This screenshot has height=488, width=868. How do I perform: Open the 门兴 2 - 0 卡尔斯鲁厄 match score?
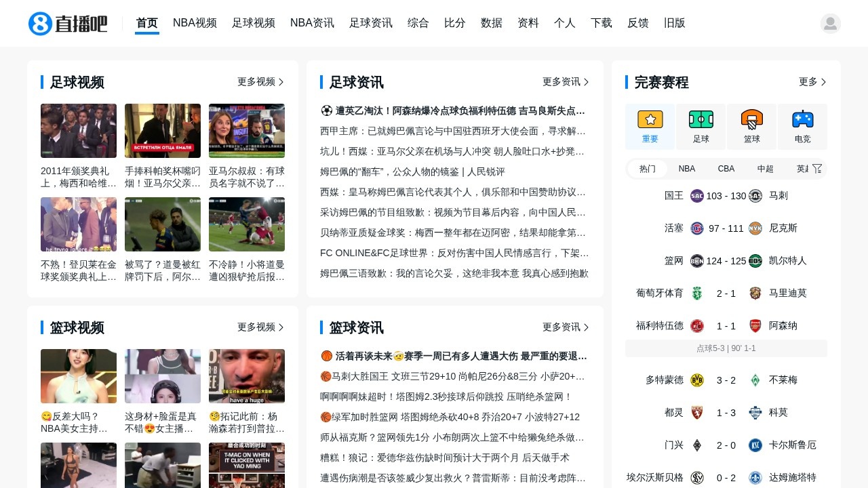726,445
